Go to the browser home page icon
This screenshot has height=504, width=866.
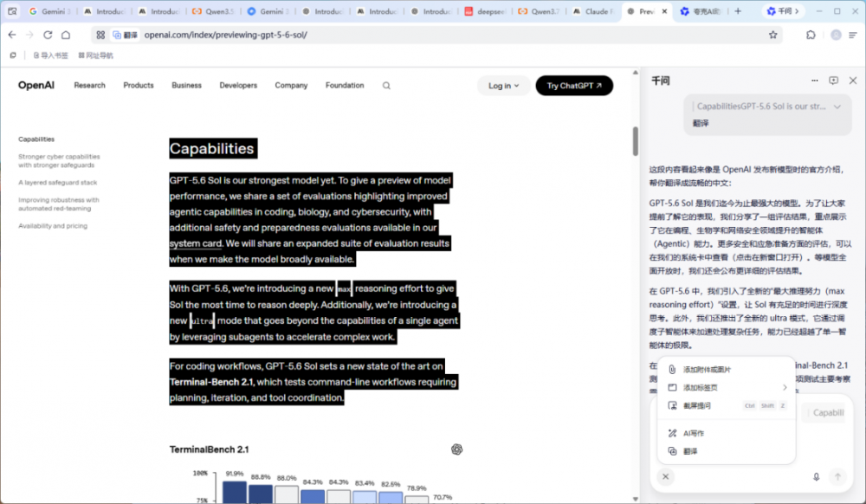pos(66,35)
